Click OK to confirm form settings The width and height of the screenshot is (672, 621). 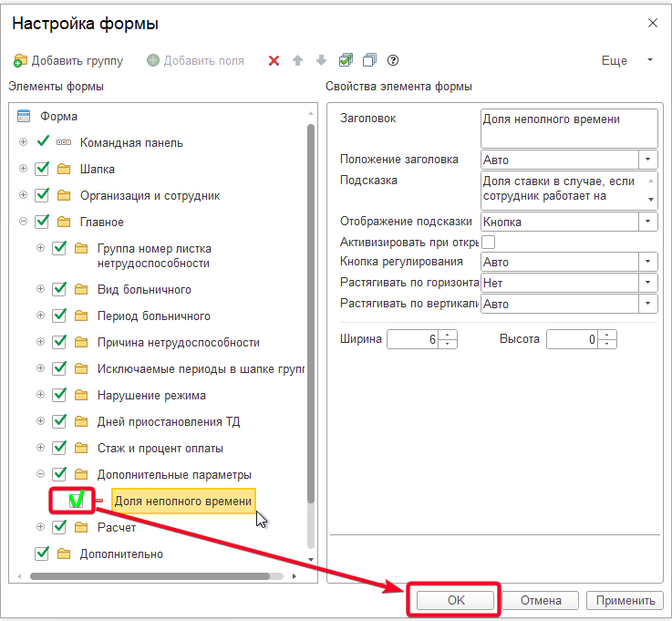(x=456, y=600)
